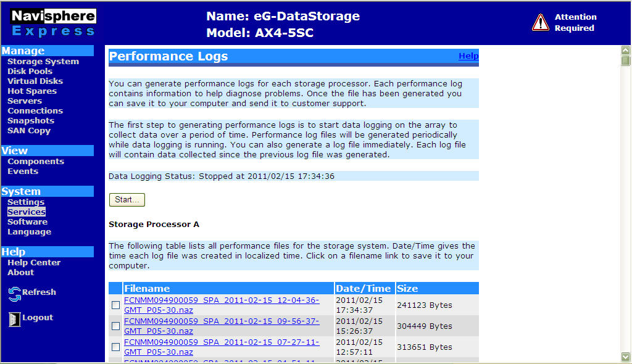Click the Logout door icon
This screenshot has width=632, height=364.
(15, 319)
